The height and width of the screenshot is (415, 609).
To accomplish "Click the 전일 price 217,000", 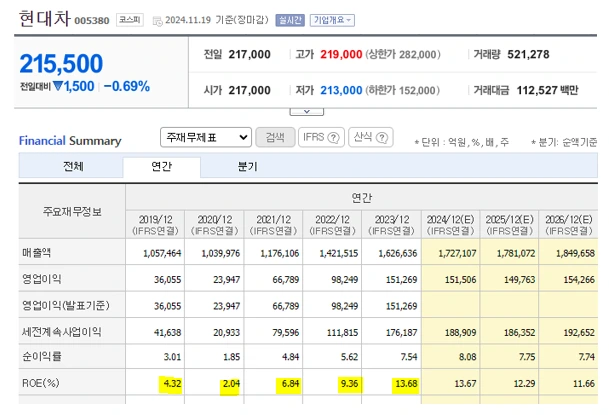I will [x=249, y=54].
